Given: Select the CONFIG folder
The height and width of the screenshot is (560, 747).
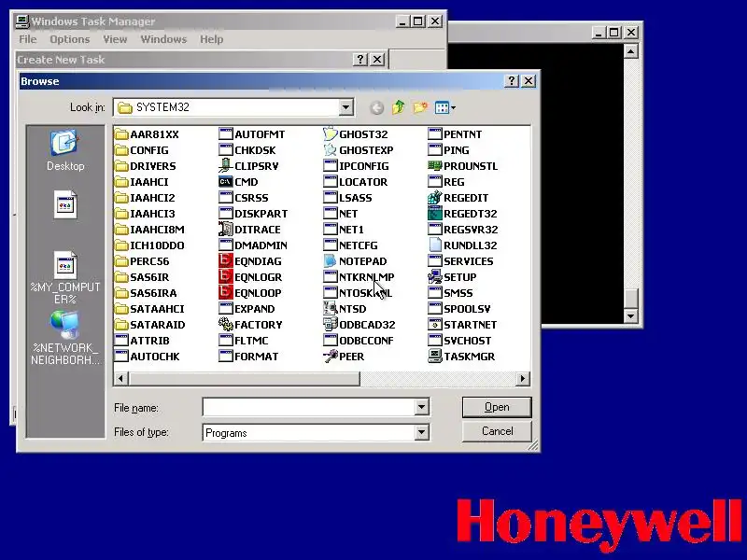Looking at the screenshot, I should [142, 150].
